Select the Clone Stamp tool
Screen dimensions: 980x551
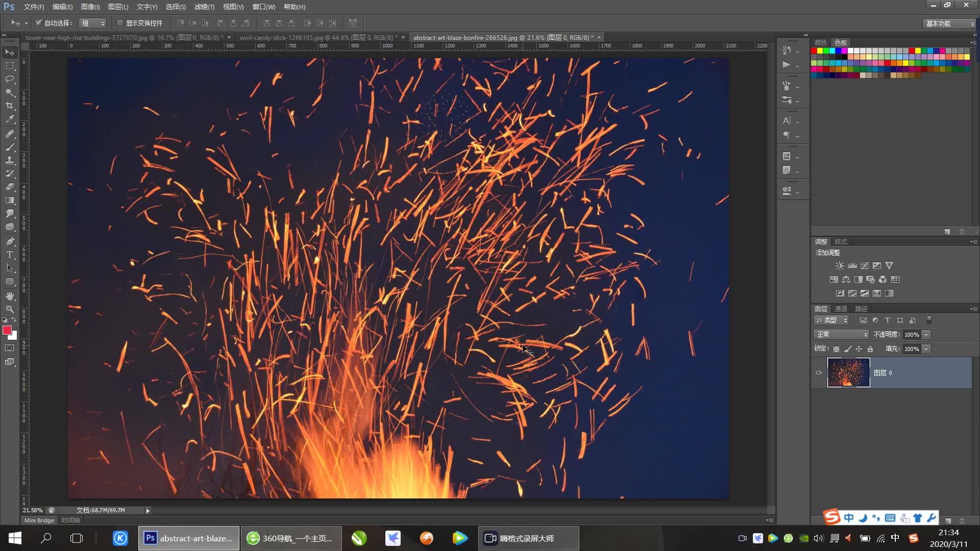(x=10, y=160)
